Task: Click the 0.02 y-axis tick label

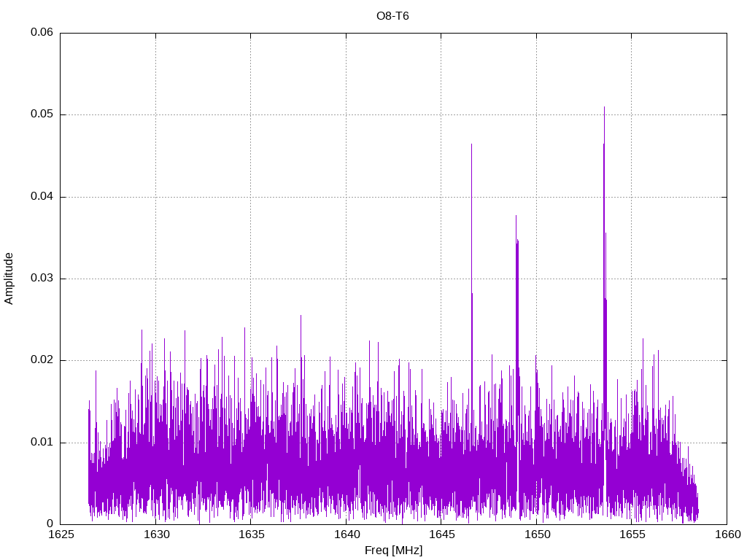Action: [x=42, y=360]
